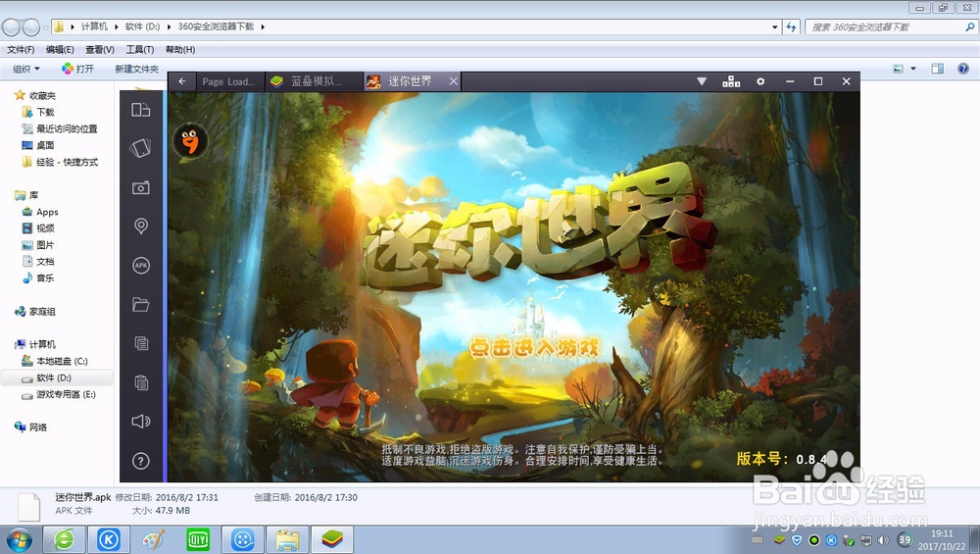Image resolution: width=980 pixels, height=554 pixels.
Task: Click the BlueStacks back arrow icon
Action: coord(182,81)
